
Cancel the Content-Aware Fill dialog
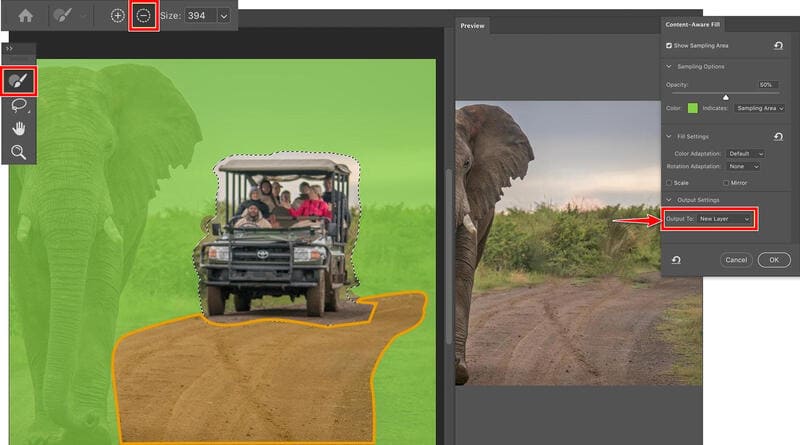[x=736, y=260]
